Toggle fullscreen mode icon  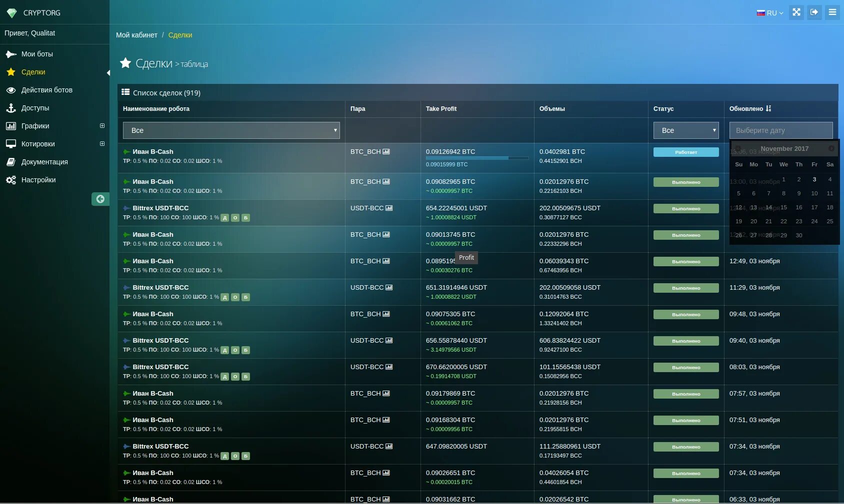pos(796,12)
